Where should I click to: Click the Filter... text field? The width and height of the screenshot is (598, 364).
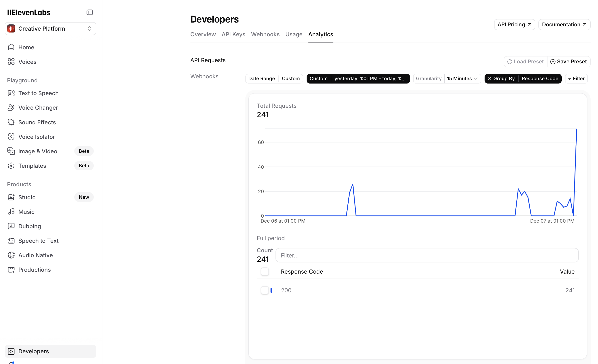(427, 255)
